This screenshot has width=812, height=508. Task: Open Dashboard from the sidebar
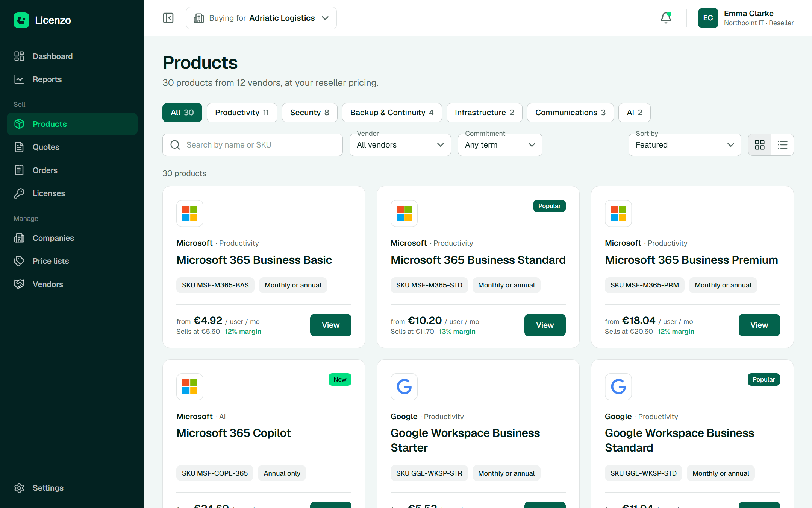[72, 56]
